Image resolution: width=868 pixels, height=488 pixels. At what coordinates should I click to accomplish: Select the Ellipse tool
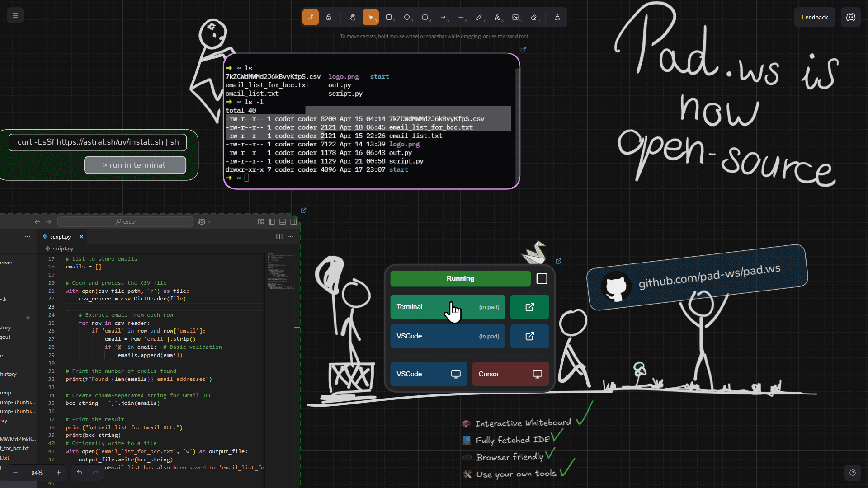425,17
